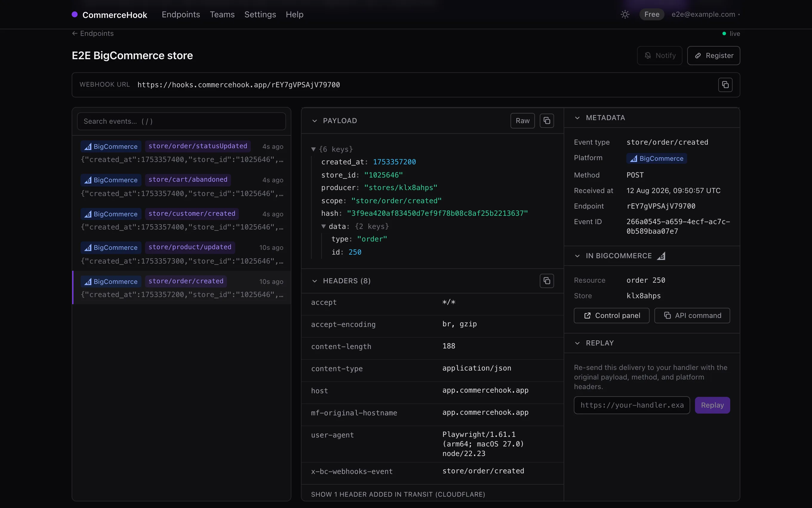
Task: Click the user-agent header value Playwright/1.61.1
Action: [x=483, y=444]
